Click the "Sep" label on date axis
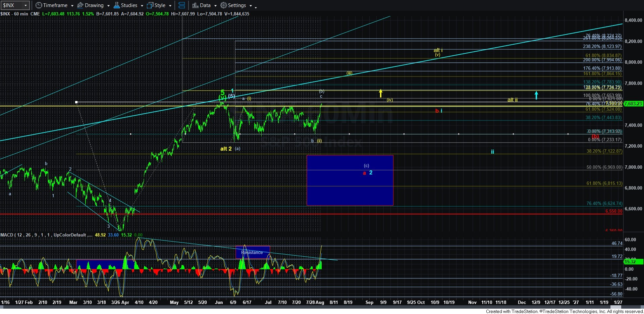The height and width of the screenshot is (314, 644). (x=369, y=302)
